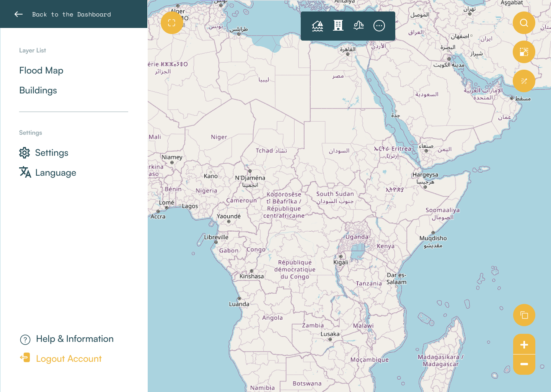Open the Language option

(x=55, y=173)
